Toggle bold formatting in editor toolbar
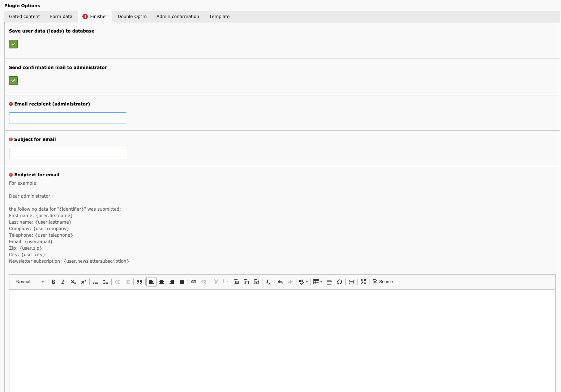Screen dimensions: 561x392 pos(53,282)
